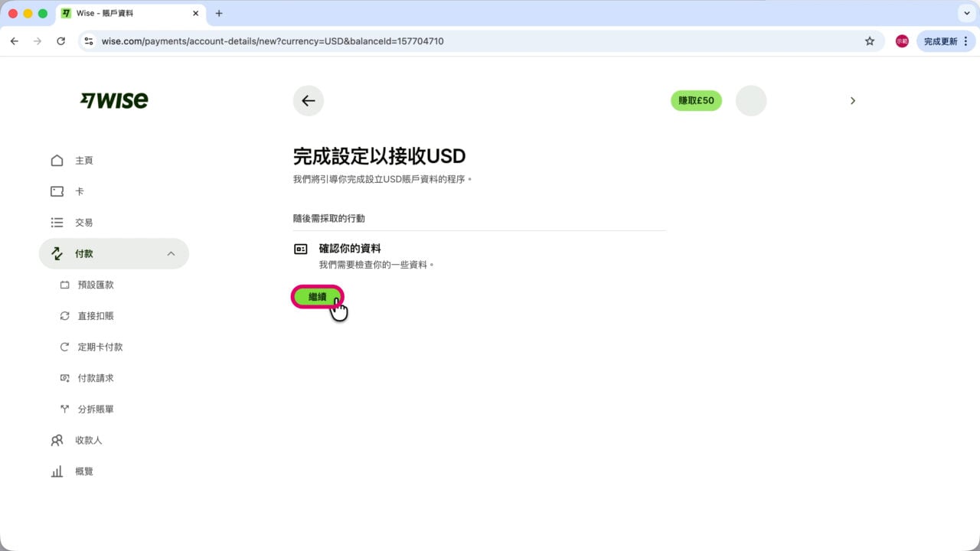Bookmark page with the star icon
The image size is (980, 551).
870,41
